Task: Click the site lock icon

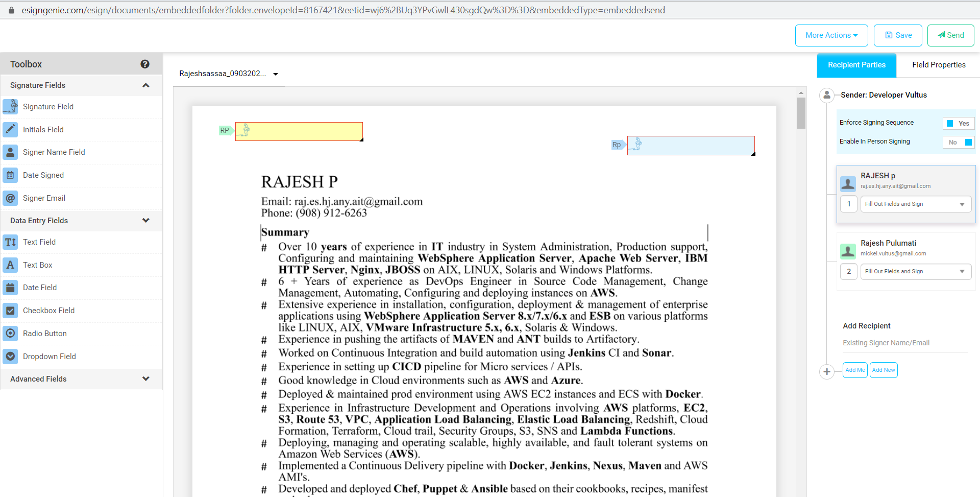Action: tap(11, 10)
